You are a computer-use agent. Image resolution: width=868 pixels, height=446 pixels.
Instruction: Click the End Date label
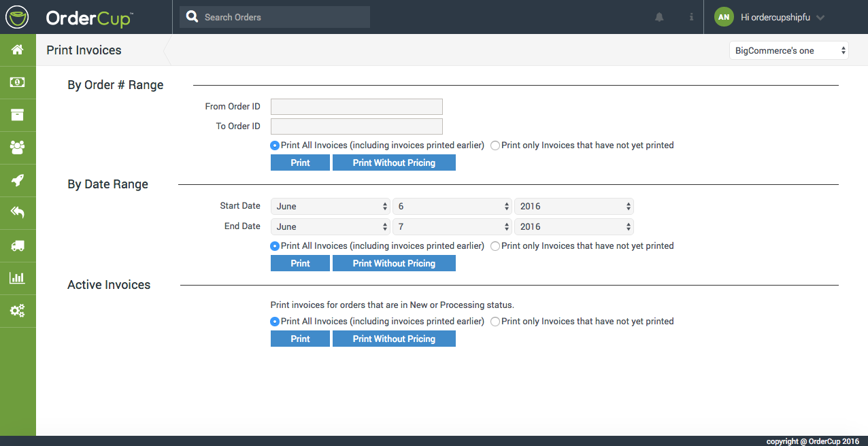pyautogui.click(x=242, y=226)
